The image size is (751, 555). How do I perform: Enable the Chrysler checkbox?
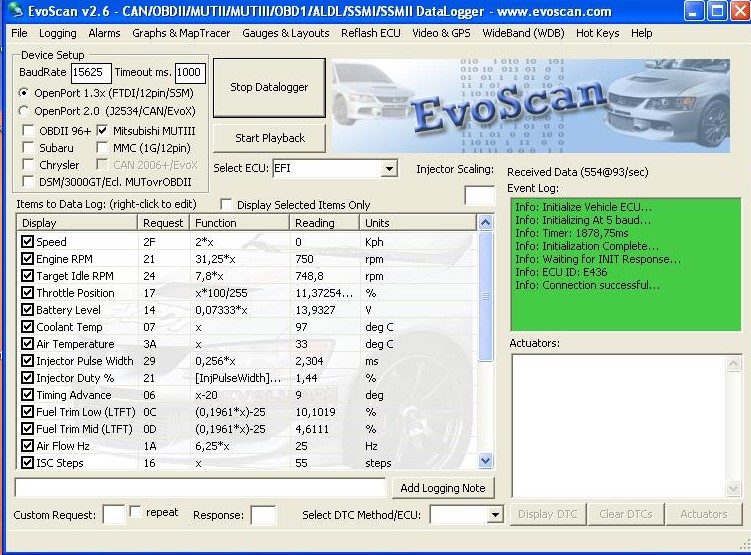[x=29, y=165]
